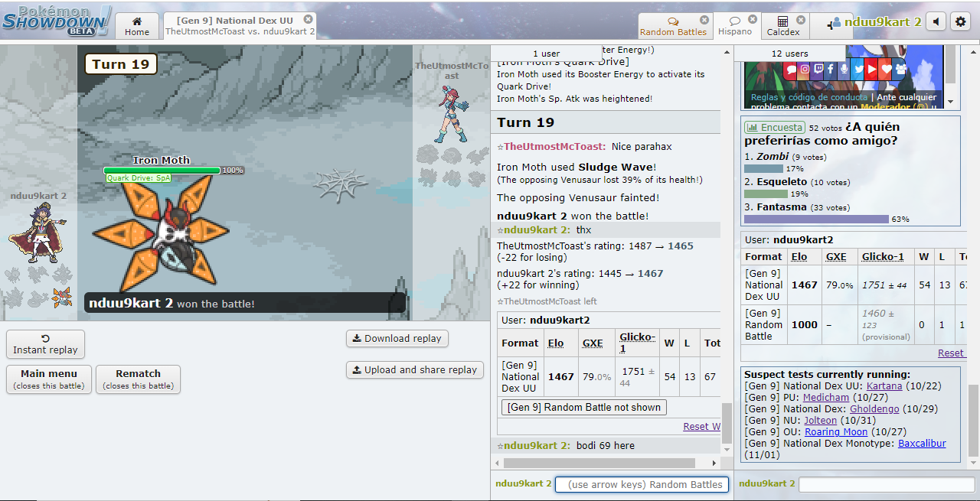Click the Hispano banner scroll-down arrow
Image resolution: width=980 pixels, height=501 pixels.
click(x=951, y=102)
